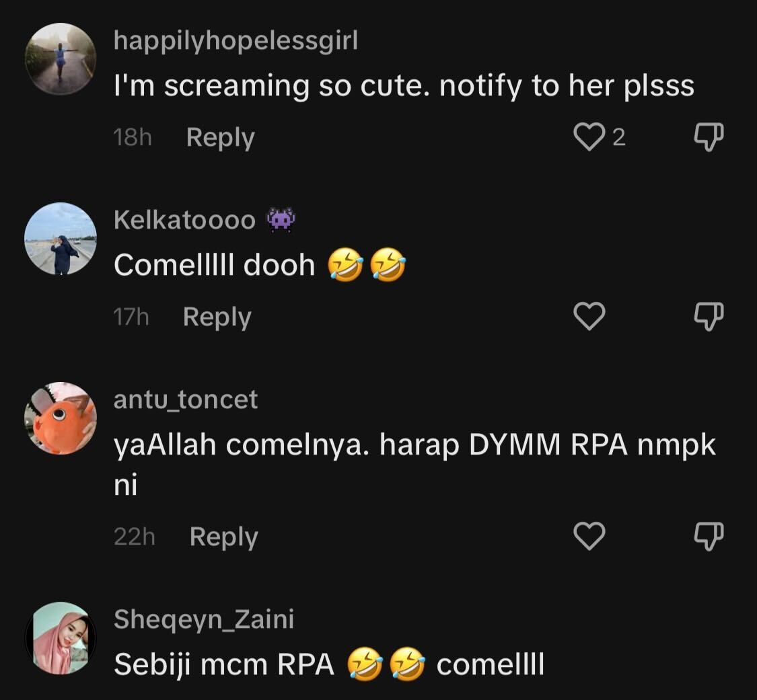The image size is (757, 700).
Task: Reply to antu_toncet's comment
Action: tap(223, 537)
